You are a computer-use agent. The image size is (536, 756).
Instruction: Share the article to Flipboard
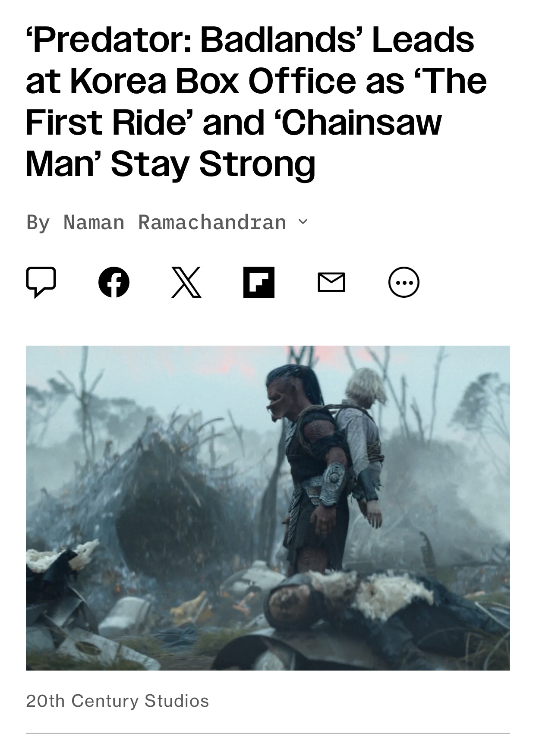[x=259, y=282]
